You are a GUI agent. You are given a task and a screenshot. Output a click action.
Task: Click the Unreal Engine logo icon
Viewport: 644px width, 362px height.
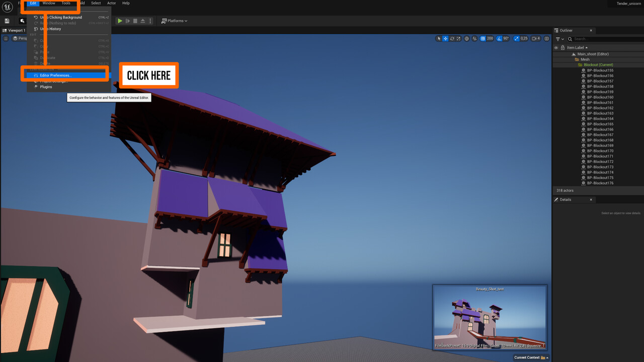(x=8, y=7)
